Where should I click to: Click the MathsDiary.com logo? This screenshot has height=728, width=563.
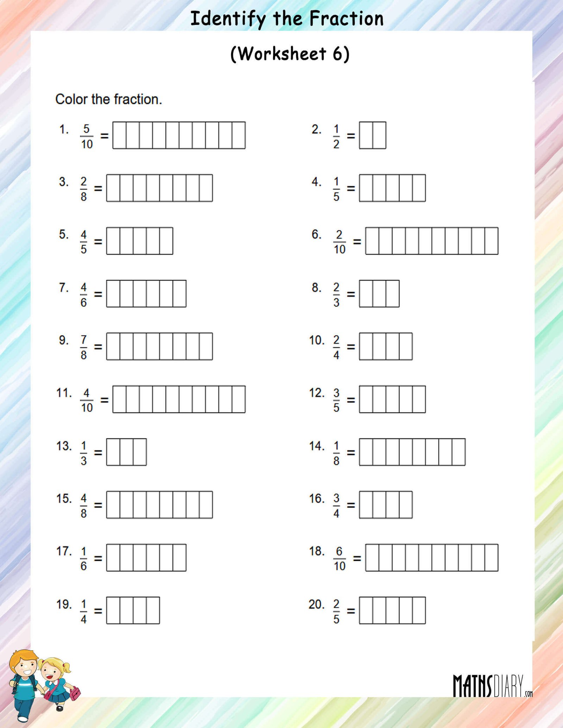click(x=493, y=685)
